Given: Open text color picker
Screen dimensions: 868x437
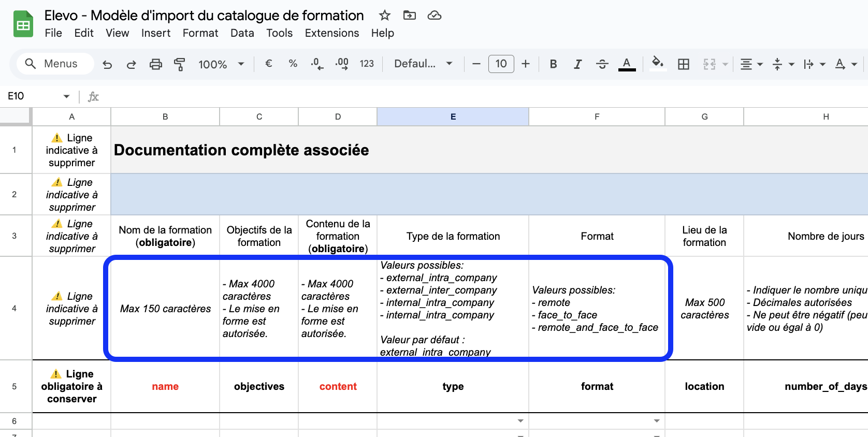Looking at the screenshot, I should click(627, 64).
